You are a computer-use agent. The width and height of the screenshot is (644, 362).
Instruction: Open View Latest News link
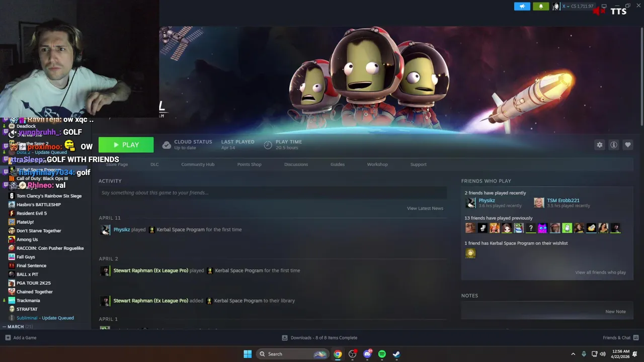tap(425, 208)
